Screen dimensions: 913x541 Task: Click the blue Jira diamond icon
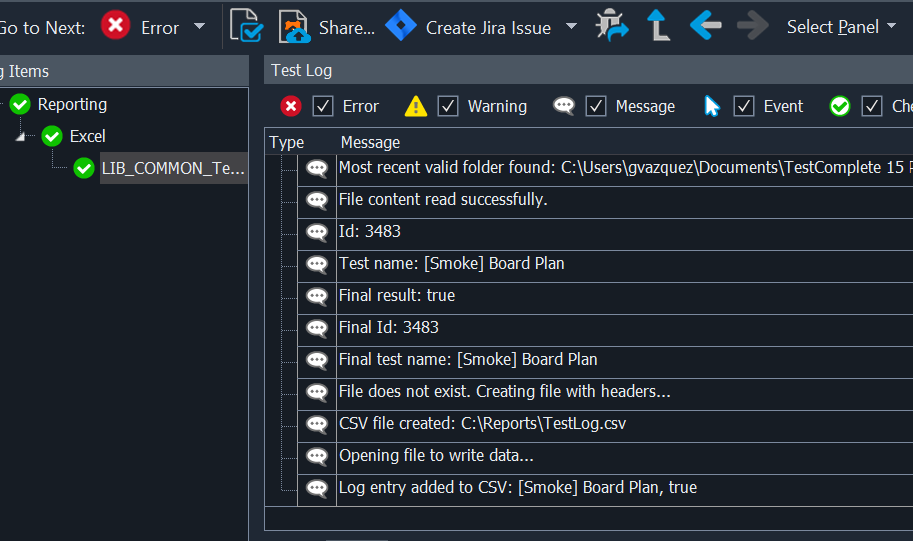click(x=401, y=27)
